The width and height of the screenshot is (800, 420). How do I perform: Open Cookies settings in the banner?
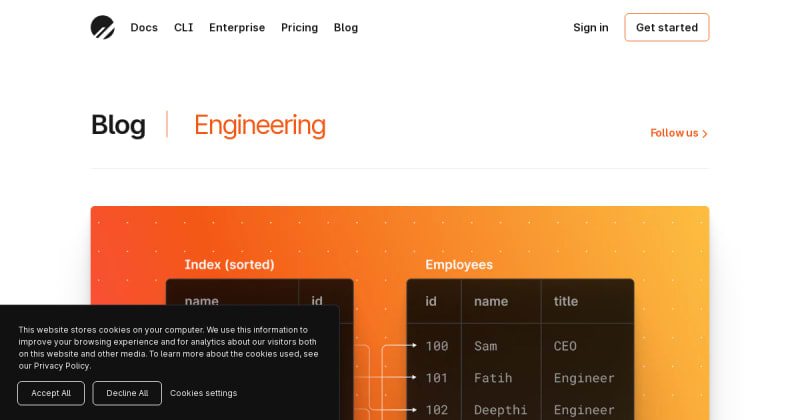pyautogui.click(x=203, y=393)
